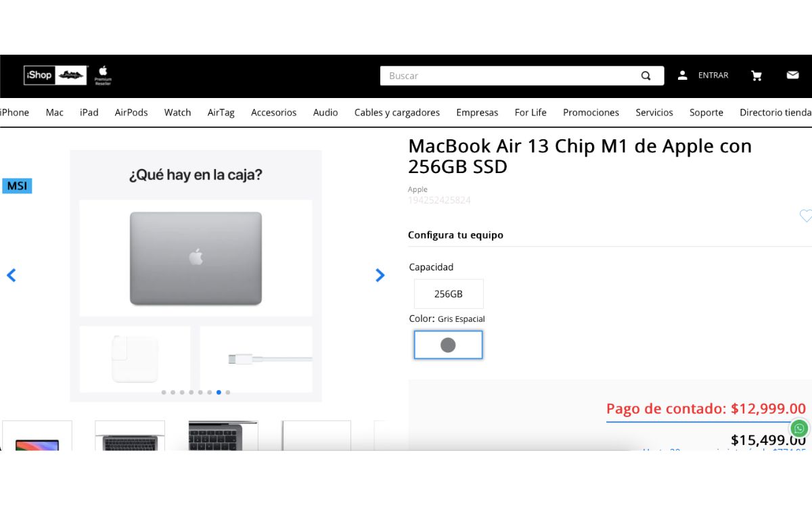Select the 256GB capacity option

point(449,294)
